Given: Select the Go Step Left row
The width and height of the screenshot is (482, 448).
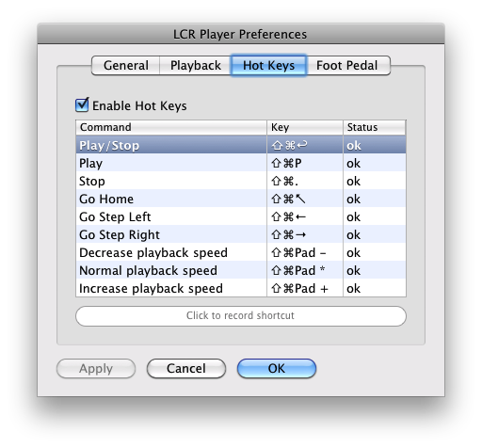Looking at the screenshot, I should 241,216.
